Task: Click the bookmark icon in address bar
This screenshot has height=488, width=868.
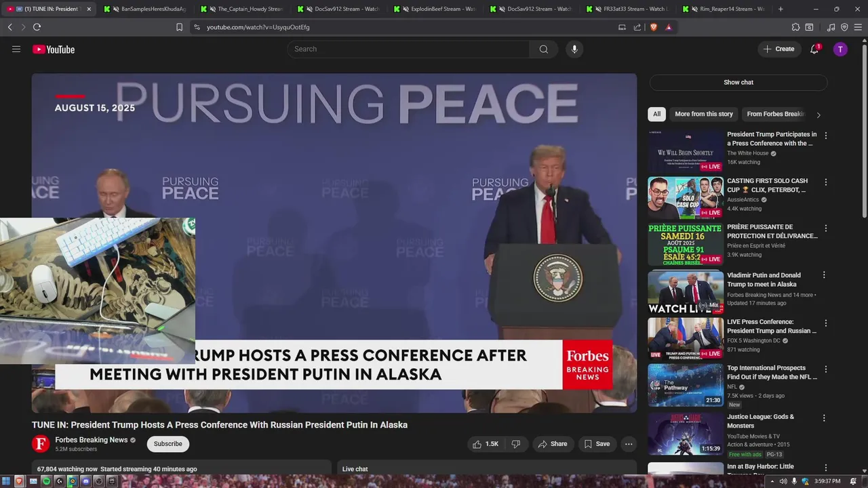Action: coord(179,27)
